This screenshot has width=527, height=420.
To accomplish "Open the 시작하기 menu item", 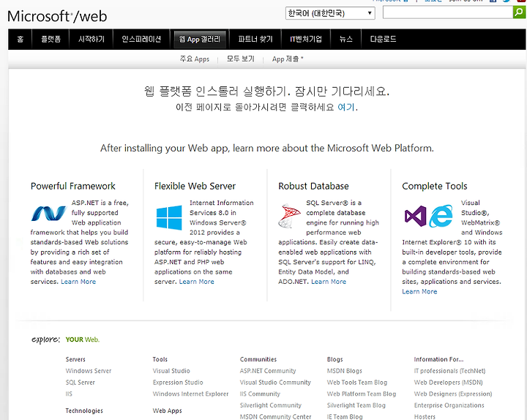I will 91,40.
